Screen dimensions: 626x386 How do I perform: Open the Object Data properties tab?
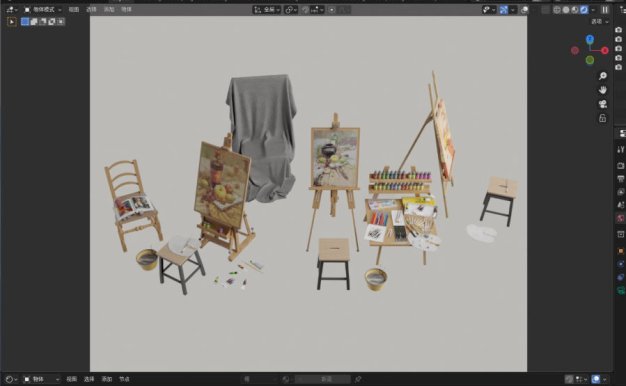pos(620,290)
